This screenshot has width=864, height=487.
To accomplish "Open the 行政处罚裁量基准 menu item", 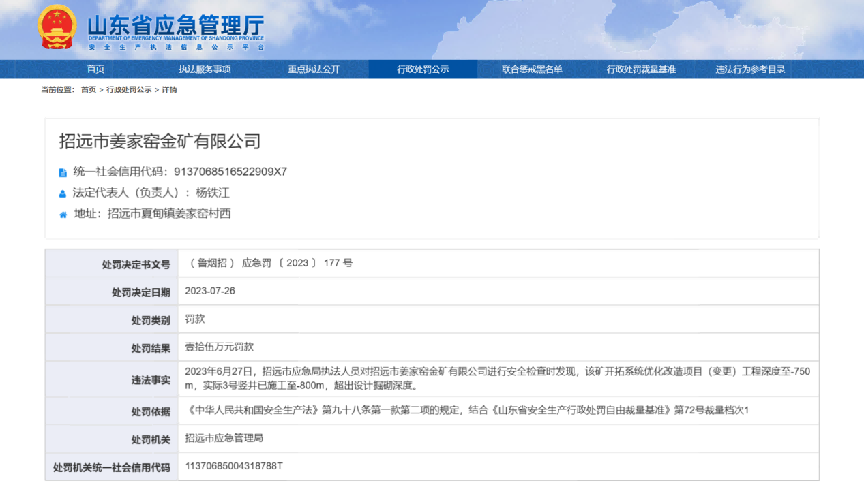I will (x=641, y=69).
